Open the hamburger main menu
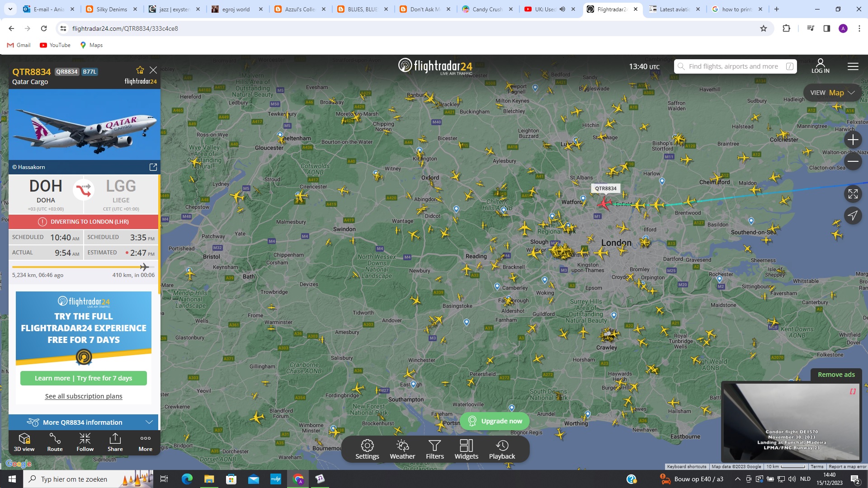 coord(853,66)
